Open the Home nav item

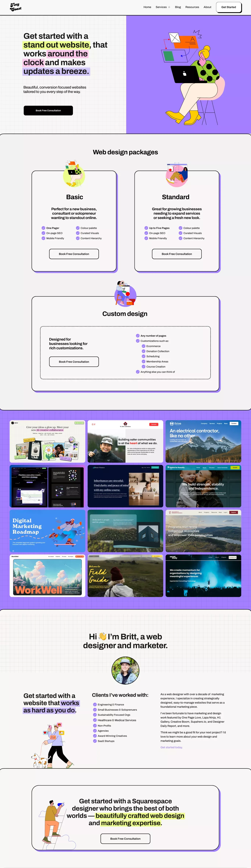pyautogui.click(x=147, y=7)
